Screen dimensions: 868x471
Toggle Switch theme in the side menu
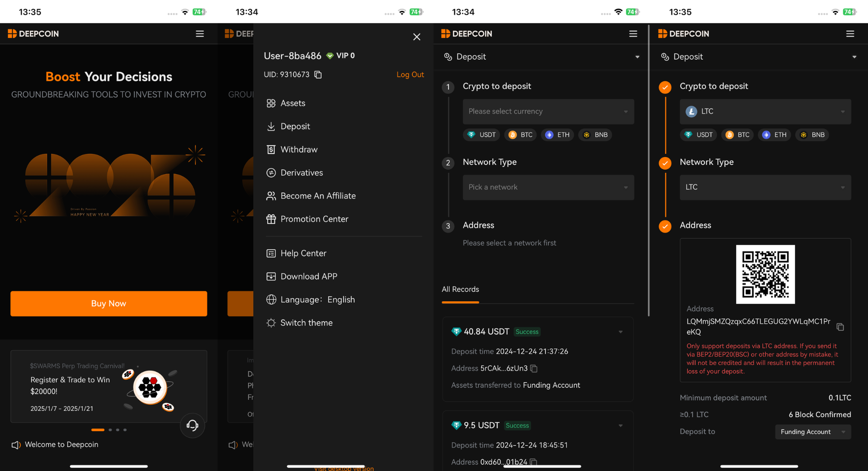(x=300, y=323)
